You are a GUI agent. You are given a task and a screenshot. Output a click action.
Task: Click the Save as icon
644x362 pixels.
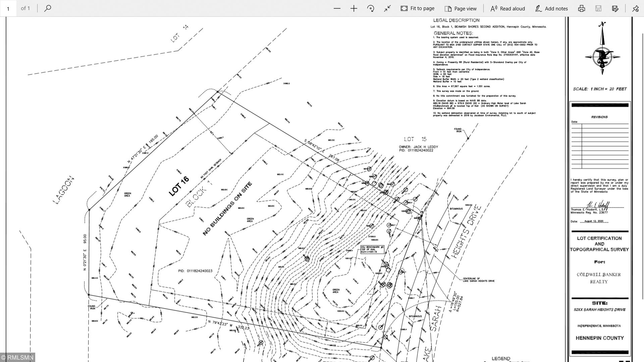[x=615, y=8]
